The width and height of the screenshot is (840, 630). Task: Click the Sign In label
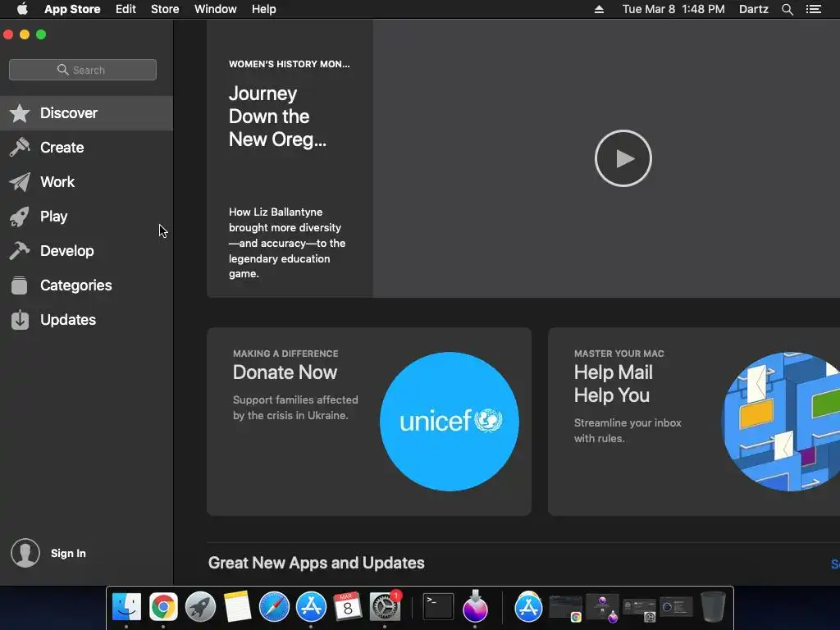(68, 553)
